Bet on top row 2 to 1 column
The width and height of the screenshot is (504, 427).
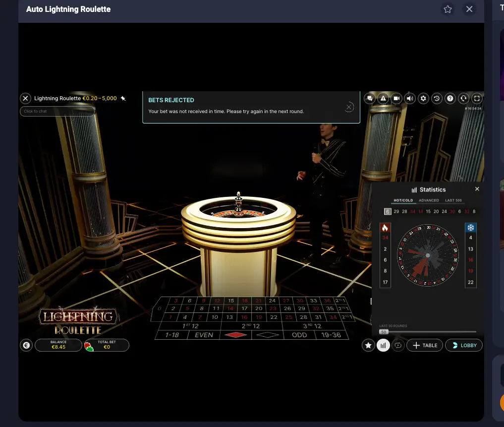[x=339, y=301]
